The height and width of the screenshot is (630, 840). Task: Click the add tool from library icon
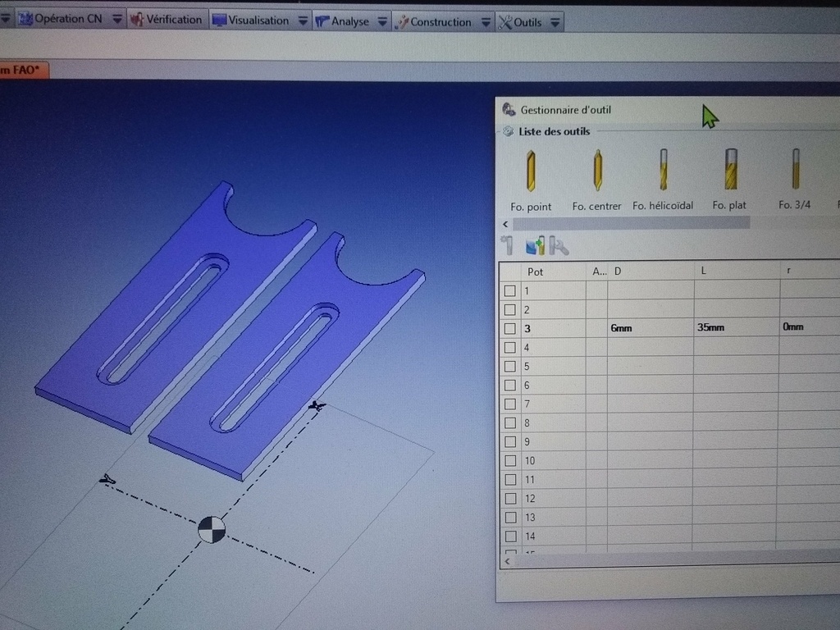[535, 246]
